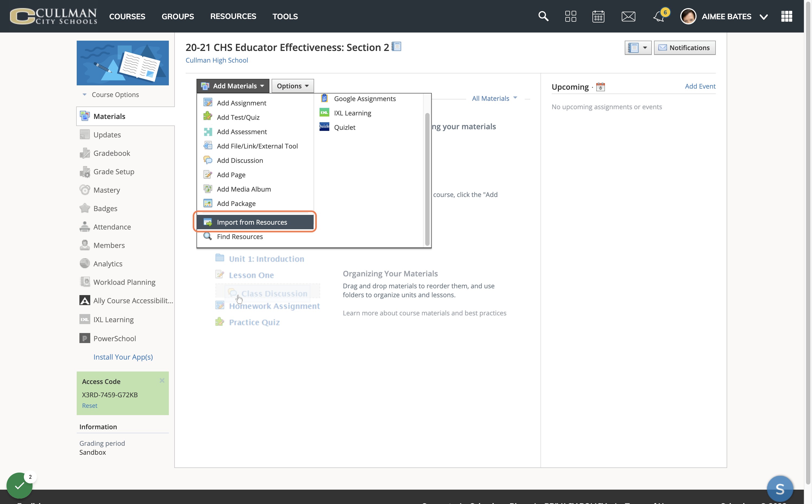Open the Upcoming calendar icon
Image resolution: width=812 pixels, height=504 pixels.
[600, 87]
